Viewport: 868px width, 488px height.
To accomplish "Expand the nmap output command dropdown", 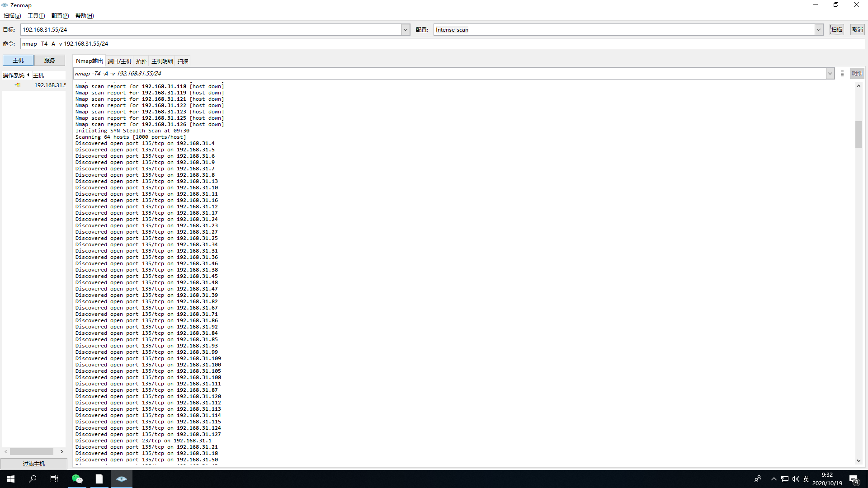I will [x=830, y=74].
